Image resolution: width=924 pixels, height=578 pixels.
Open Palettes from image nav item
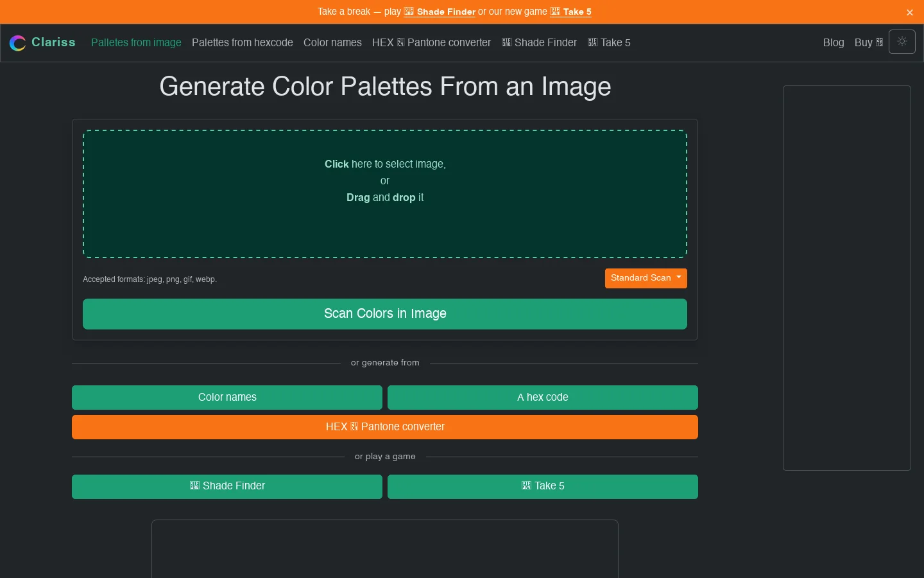[136, 42]
